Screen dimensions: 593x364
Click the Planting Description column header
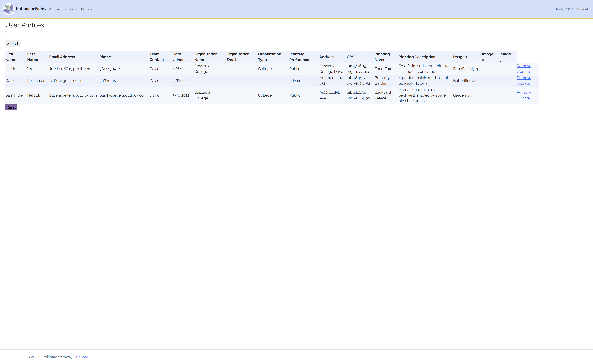coord(417,57)
